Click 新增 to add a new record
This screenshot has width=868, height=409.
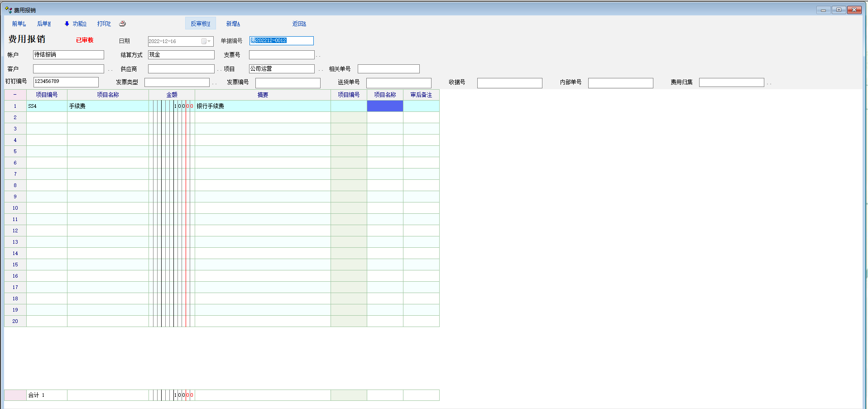point(233,24)
